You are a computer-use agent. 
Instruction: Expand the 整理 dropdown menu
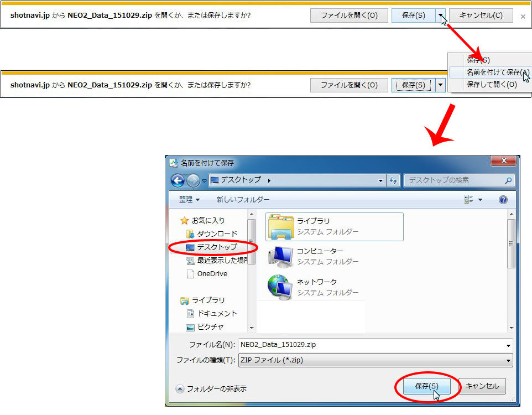pos(189,200)
